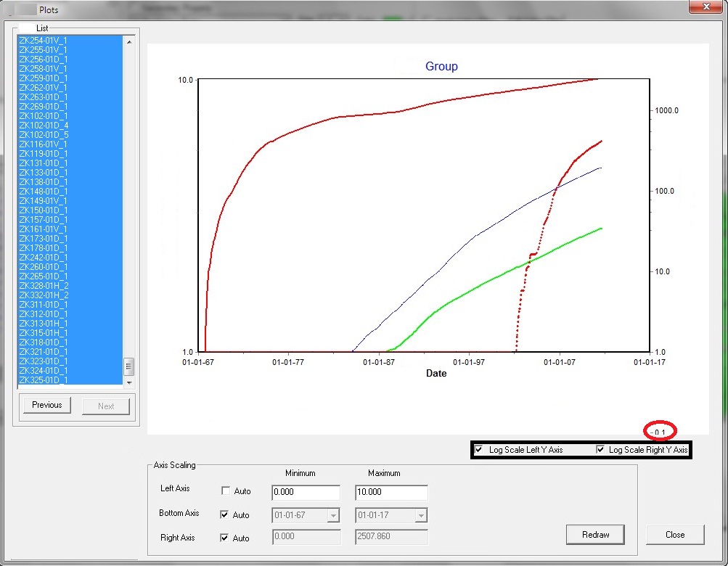This screenshot has width=728, height=566.
Task: Click Right Axis minimum value field
Action: click(x=306, y=536)
